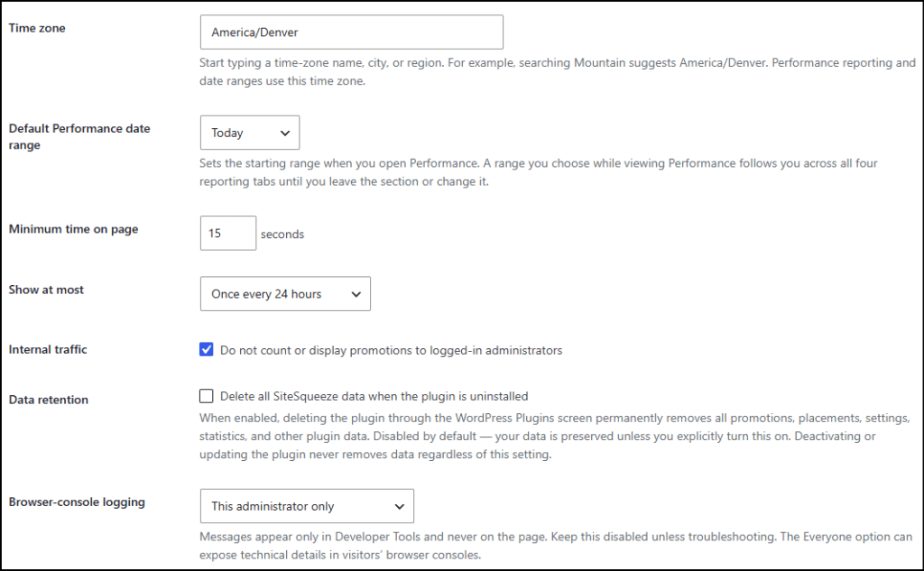Uncheck the Internal traffic administrators checkbox
This screenshot has width=924, height=571.
click(207, 349)
